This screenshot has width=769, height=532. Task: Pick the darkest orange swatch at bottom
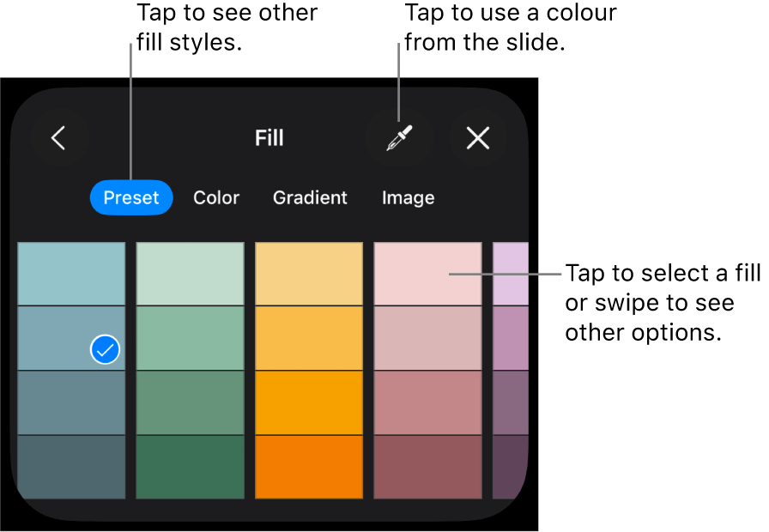(309, 468)
